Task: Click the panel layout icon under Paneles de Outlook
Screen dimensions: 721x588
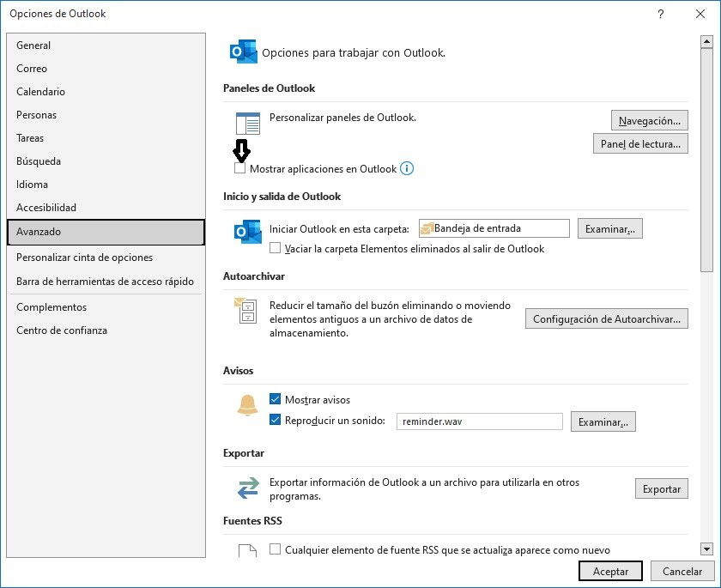Action: 247,124
